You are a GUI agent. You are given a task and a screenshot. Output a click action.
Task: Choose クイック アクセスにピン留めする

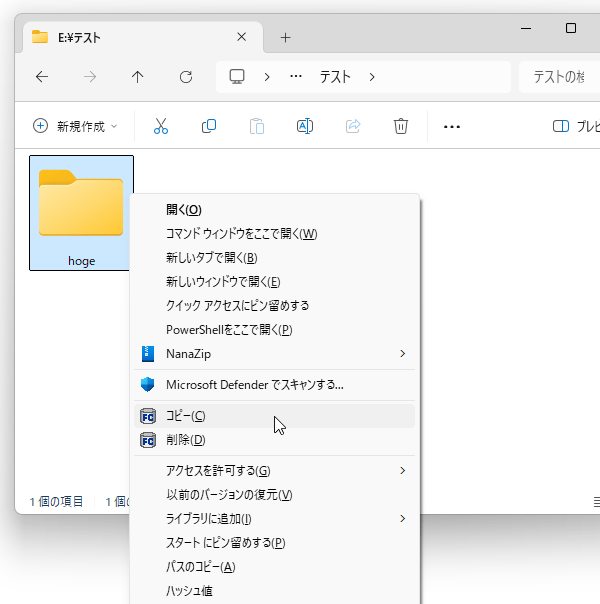[274, 305]
